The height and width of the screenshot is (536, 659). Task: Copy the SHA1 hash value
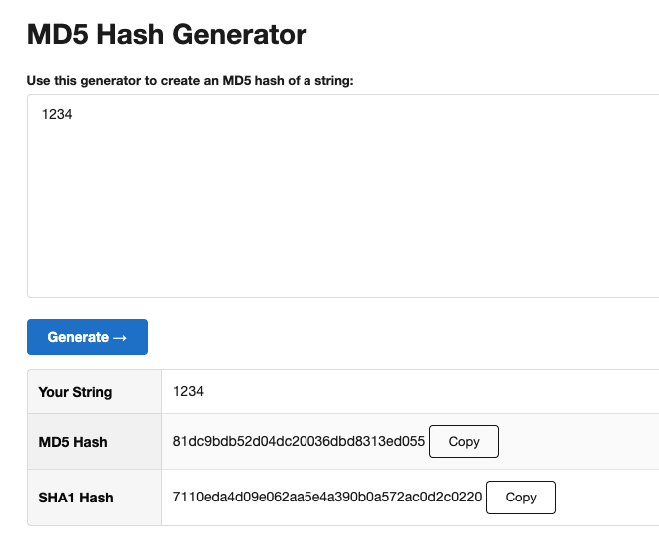pos(520,497)
